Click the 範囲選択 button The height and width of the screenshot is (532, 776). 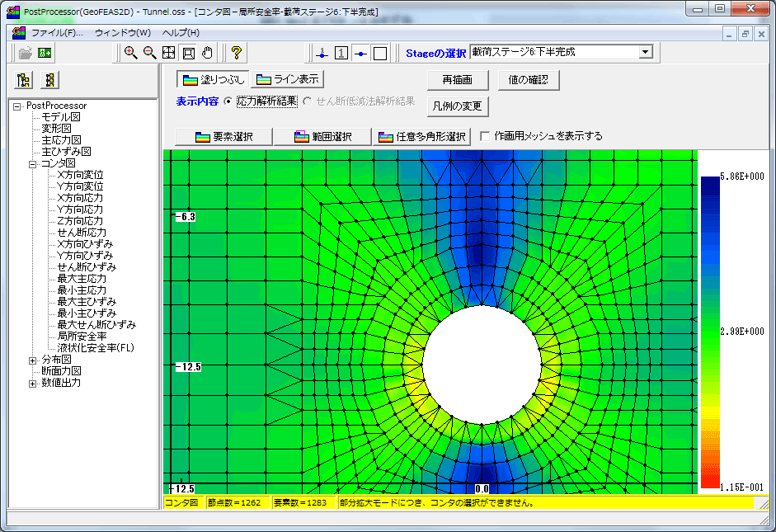tap(322, 137)
